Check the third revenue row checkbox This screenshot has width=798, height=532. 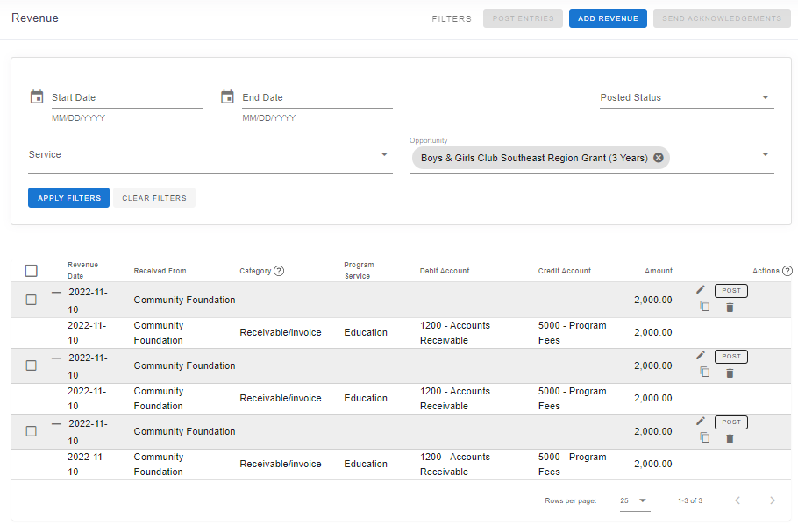31,431
